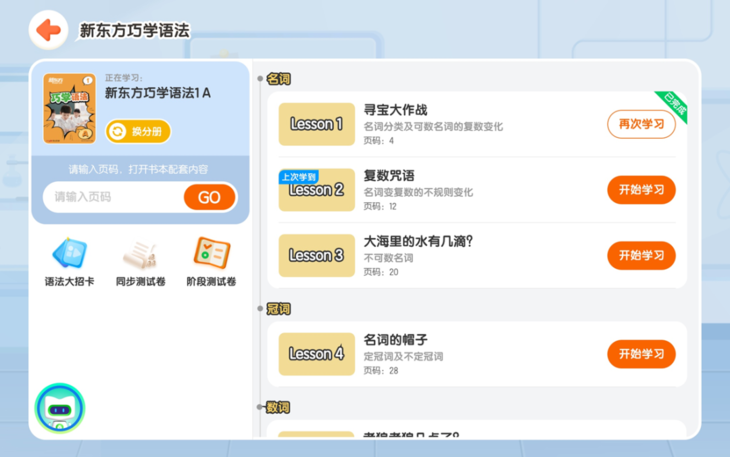Tap the robot assistant avatar
This screenshot has width=730, height=457.
[x=60, y=408]
